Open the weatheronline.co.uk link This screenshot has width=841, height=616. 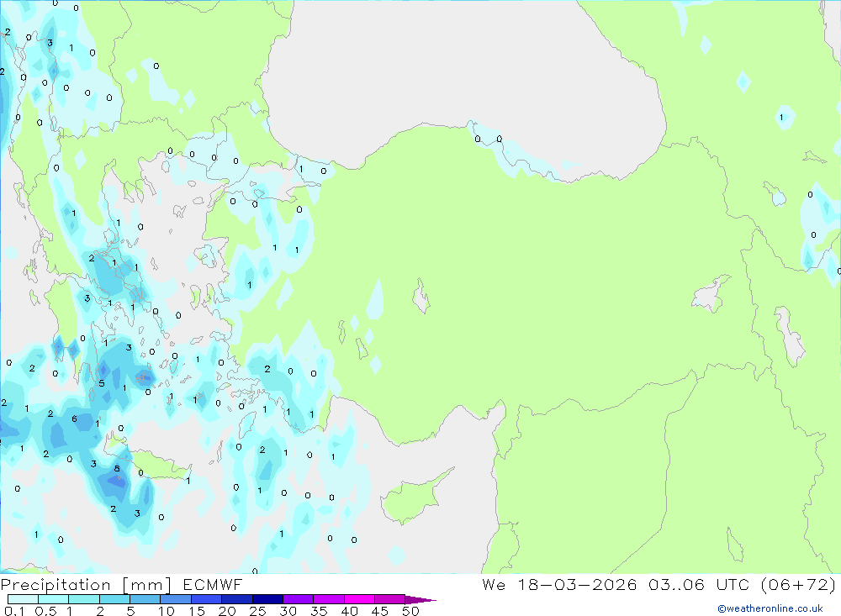[770, 608]
